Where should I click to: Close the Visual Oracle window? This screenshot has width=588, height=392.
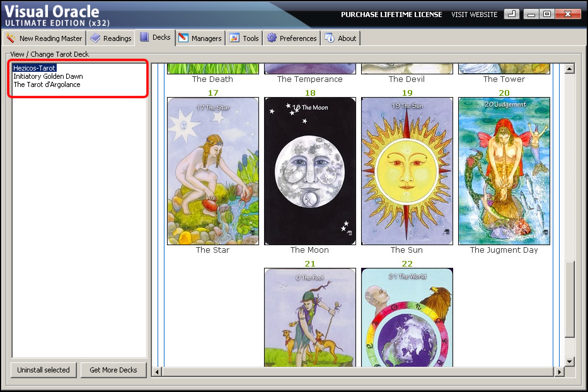(x=568, y=14)
